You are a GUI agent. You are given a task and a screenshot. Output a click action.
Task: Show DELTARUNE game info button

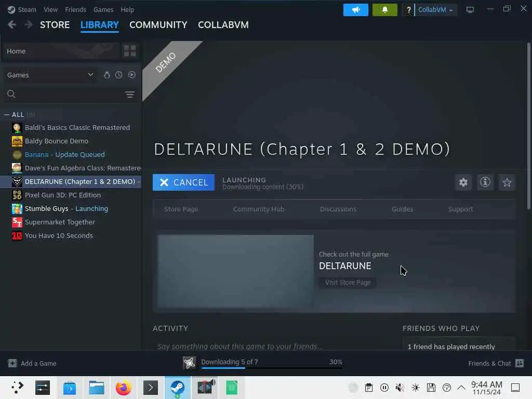pos(485,182)
